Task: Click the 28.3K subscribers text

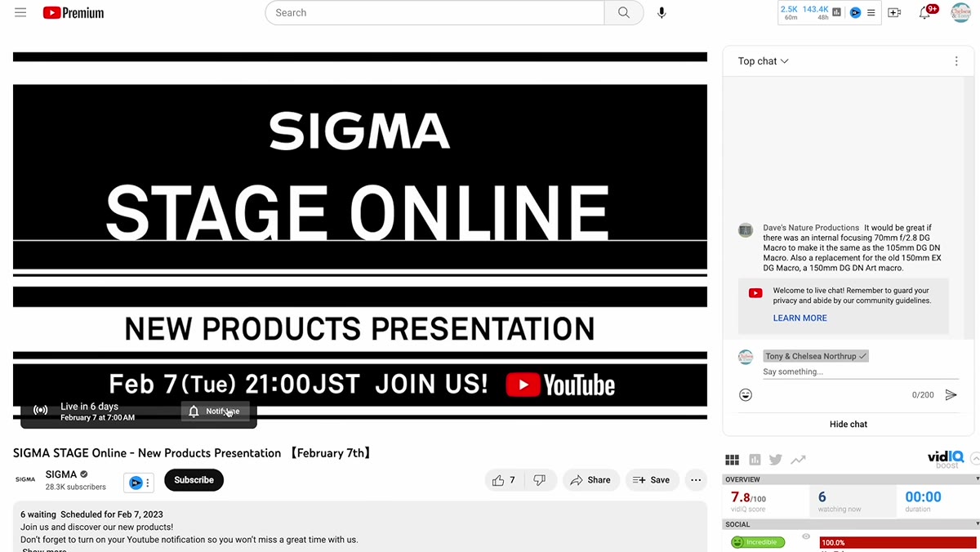Action: [x=76, y=487]
